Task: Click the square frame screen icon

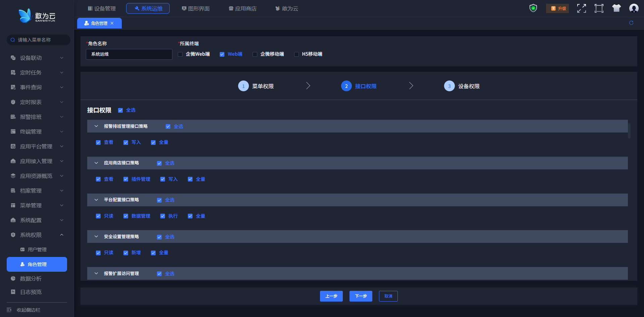Action: pos(599,8)
